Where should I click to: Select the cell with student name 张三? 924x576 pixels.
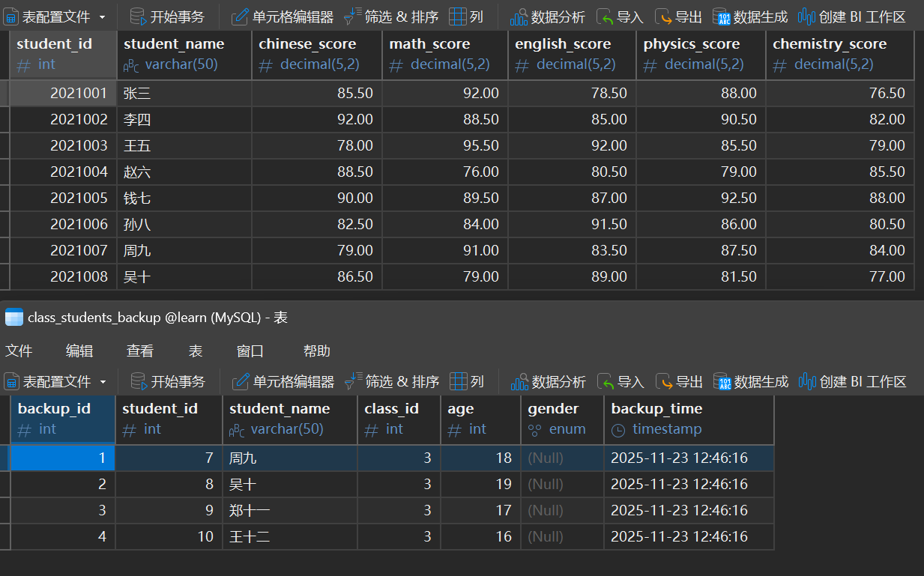pyautogui.click(x=184, y=94)
